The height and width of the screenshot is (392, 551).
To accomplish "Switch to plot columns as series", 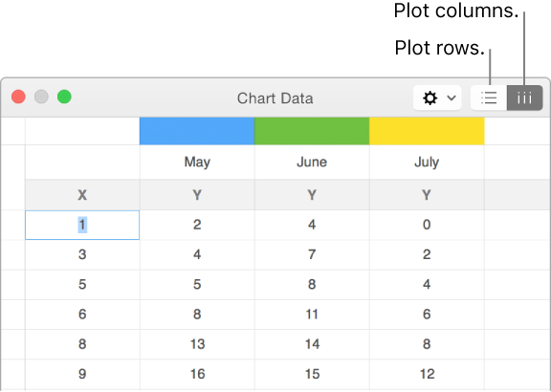I will click(x=524, y=98).
